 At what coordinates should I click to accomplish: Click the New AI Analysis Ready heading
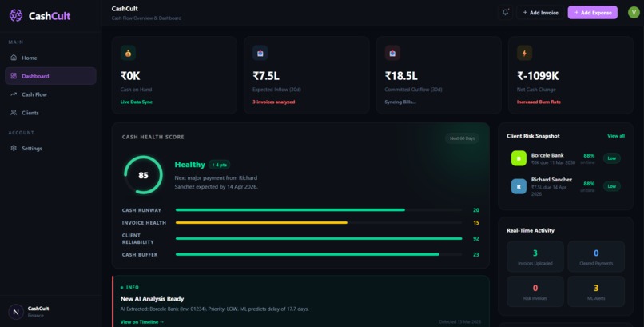[x=152, y=299]
